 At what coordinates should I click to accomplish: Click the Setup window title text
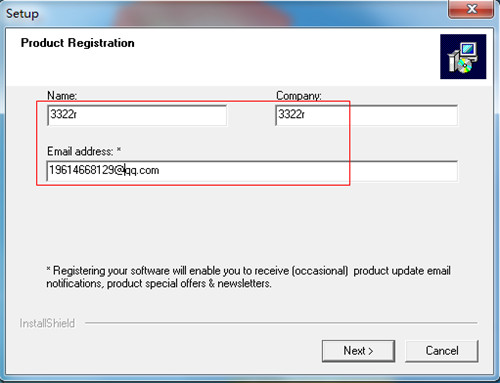[x=22, y=14]
